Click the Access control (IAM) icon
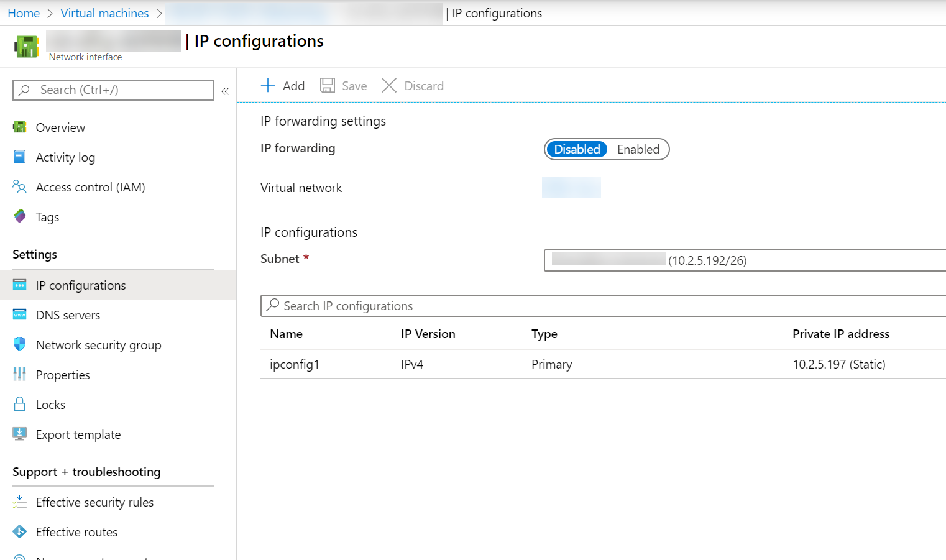Image resolution: width=946 pixels, height=560 pixels. pyautogui.click(x=19, y=187)
